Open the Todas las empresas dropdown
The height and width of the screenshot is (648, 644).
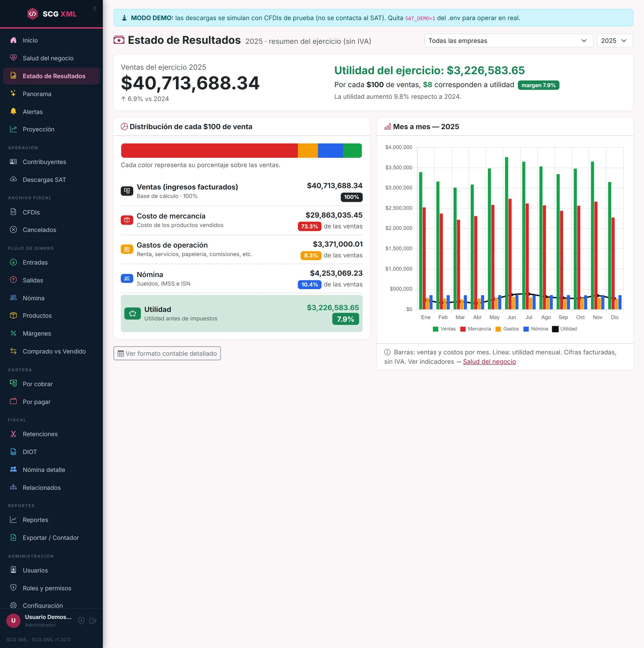[x=509, y=41]
